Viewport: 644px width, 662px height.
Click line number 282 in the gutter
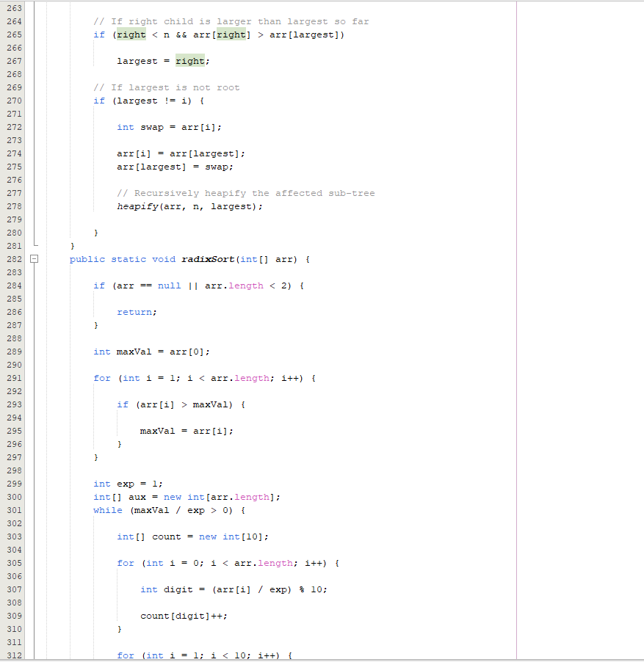pyautogui.click(x=13, y=259)
